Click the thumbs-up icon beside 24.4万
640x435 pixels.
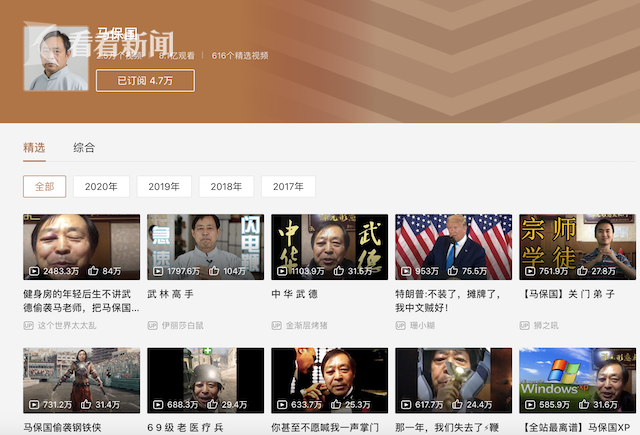click(457, 404)
